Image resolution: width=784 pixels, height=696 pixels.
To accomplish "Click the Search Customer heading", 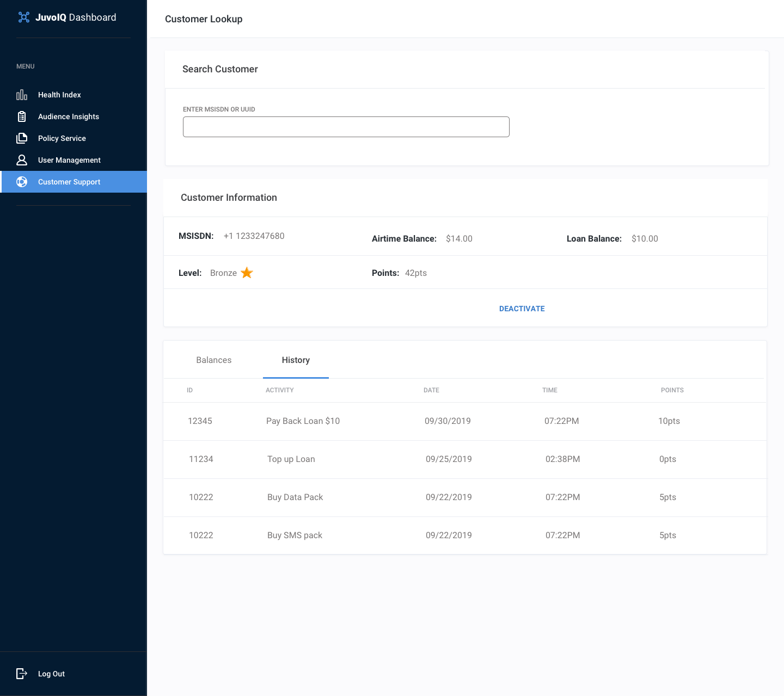I will coord(220,69).
